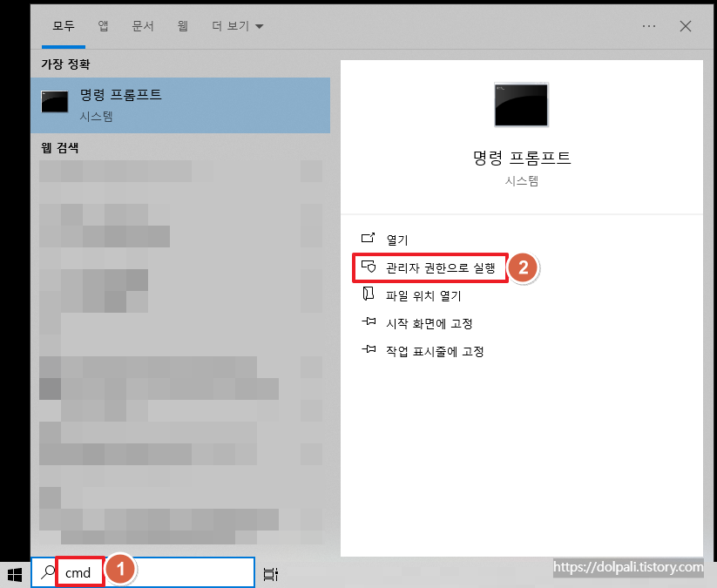Expand the 더 보기 dropdown
The image size is (717, 588).
(x=233, y=25)
